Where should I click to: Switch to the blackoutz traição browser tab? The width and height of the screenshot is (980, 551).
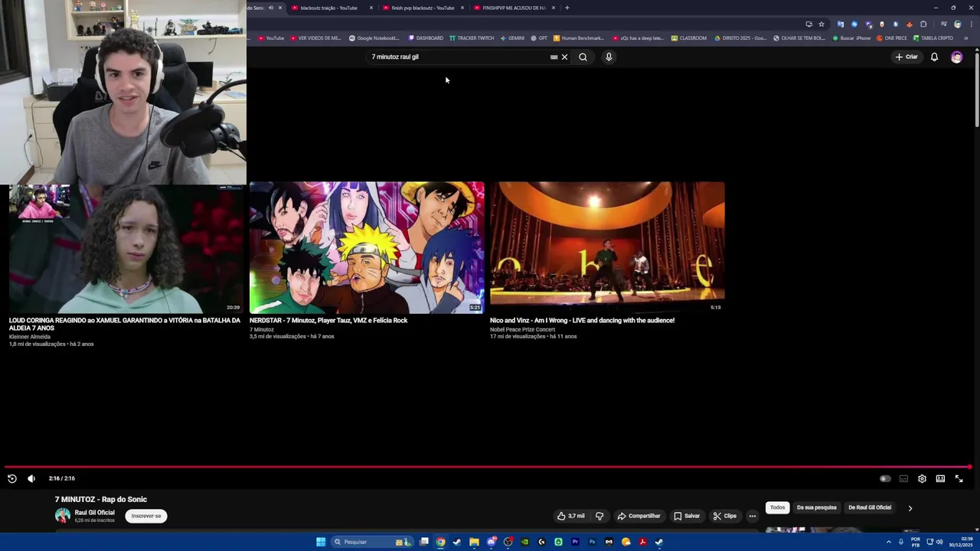pos(328,8)
